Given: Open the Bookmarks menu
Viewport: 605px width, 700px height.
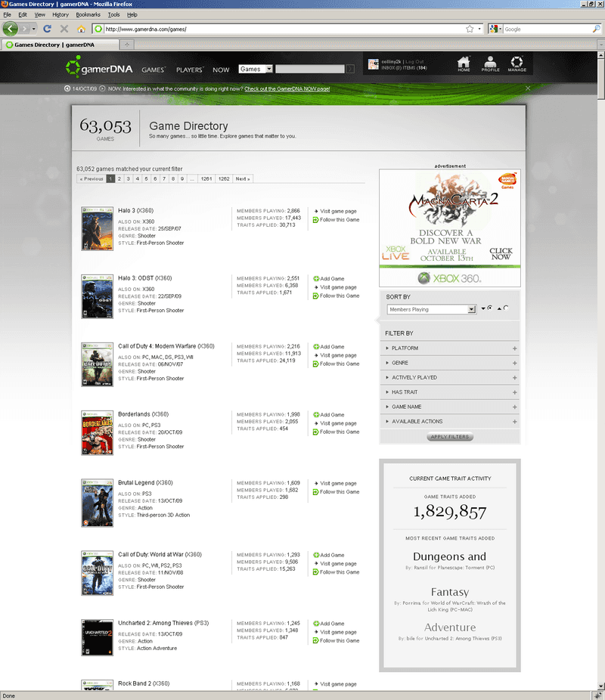Looking at the screenshot, I should click(x=88, y=14).
